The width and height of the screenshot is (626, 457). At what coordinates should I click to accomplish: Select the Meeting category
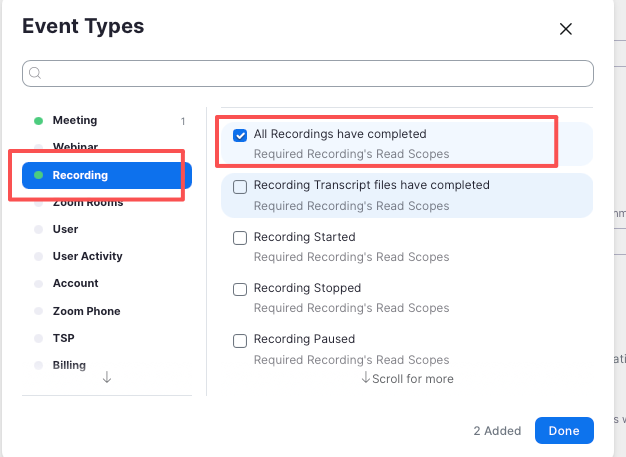75,121
